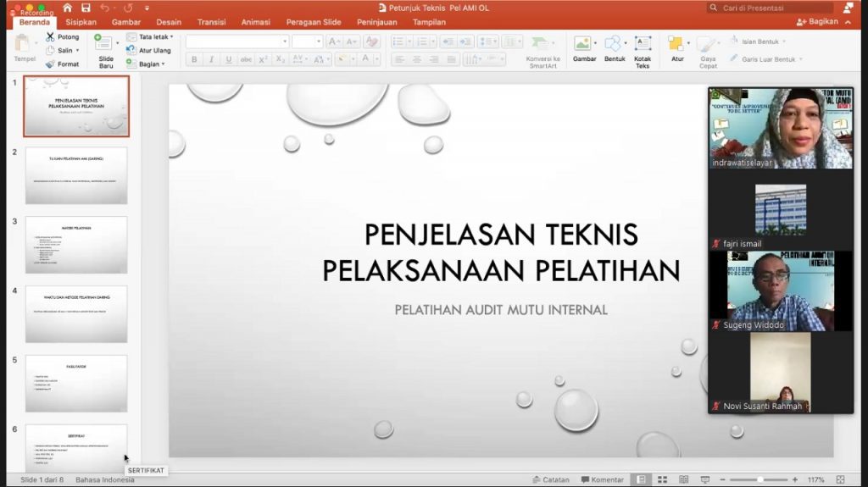Fit slide to window icon

[840, 479]
